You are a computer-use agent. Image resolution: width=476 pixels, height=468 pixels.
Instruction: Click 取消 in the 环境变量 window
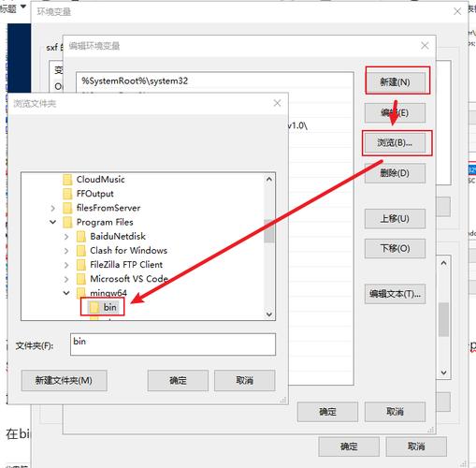(x=416, y=446)
